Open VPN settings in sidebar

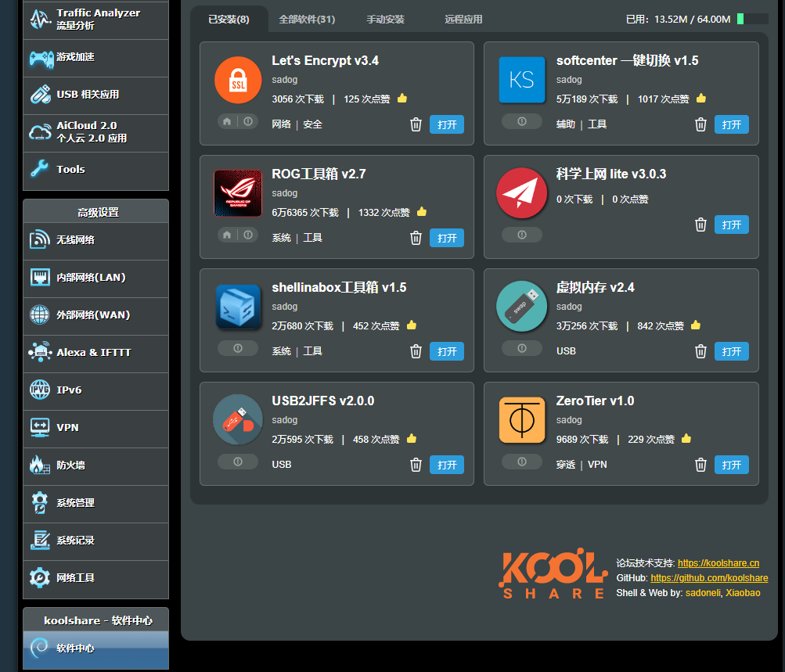pyautogui.click(x=95, y=429)
